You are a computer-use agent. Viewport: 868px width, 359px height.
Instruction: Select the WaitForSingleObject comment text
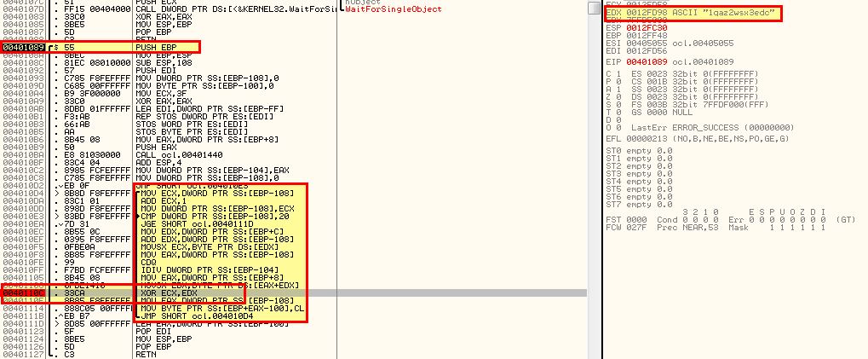[x=394, y=9]
